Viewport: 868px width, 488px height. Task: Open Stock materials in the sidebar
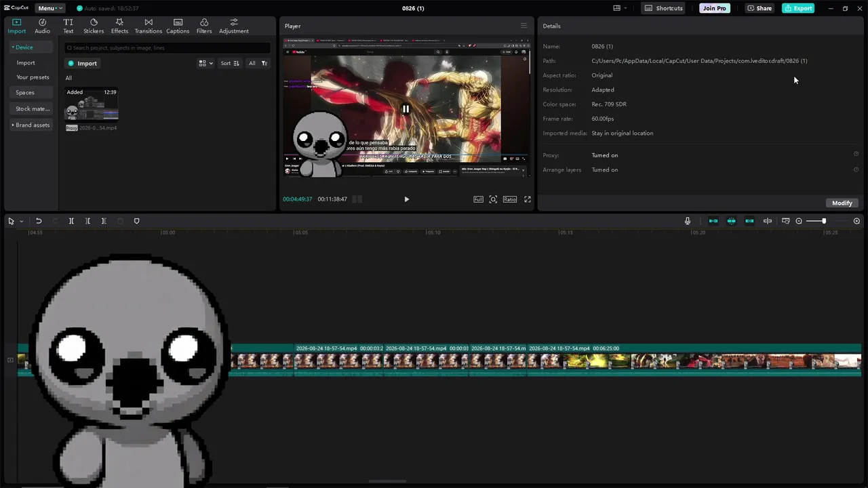32,108
